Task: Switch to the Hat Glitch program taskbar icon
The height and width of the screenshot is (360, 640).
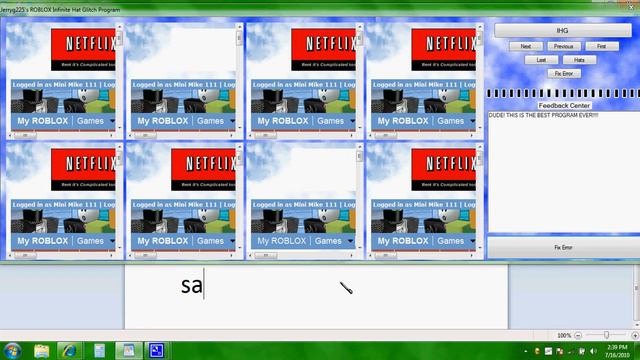Action: [156, 351]
